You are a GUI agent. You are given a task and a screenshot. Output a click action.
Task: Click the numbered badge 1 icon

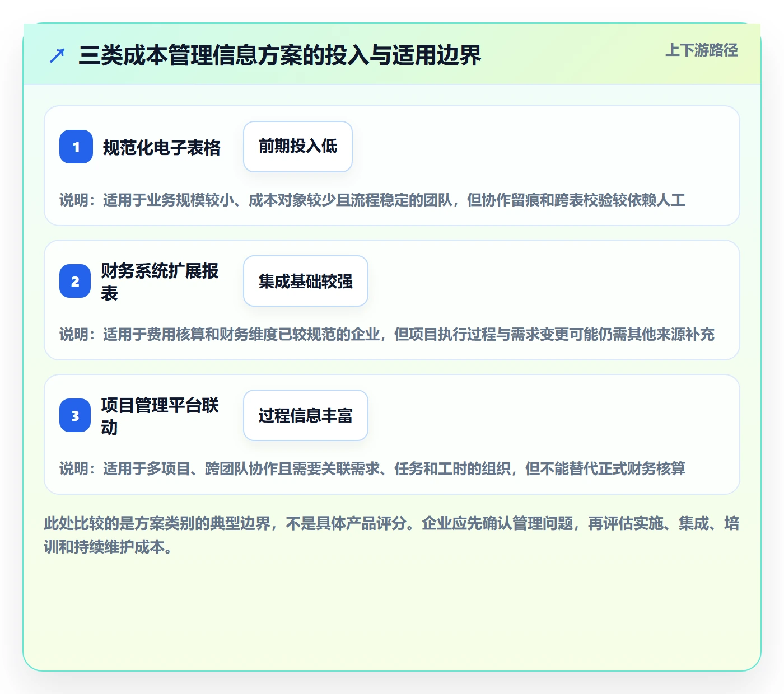click(x=76, y=147)
